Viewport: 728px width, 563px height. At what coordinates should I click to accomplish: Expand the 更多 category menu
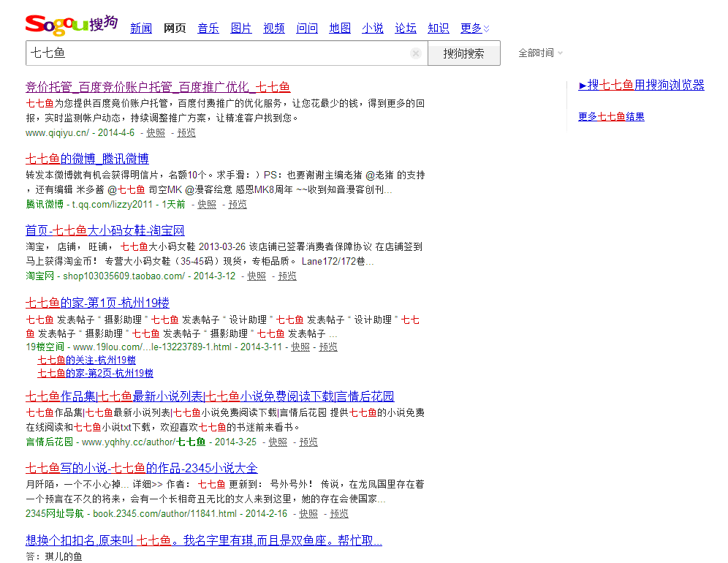coord(475,29)
